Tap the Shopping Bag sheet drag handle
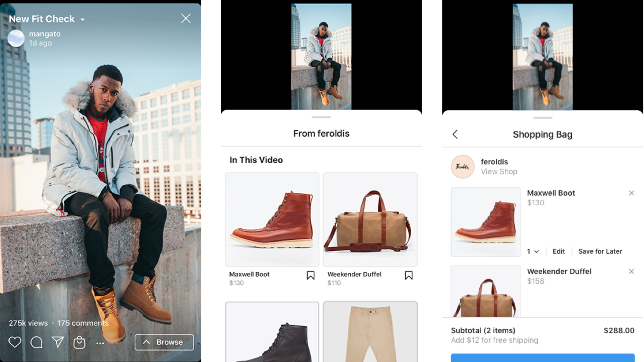The image size is (644, 362). tap(543, 118)
